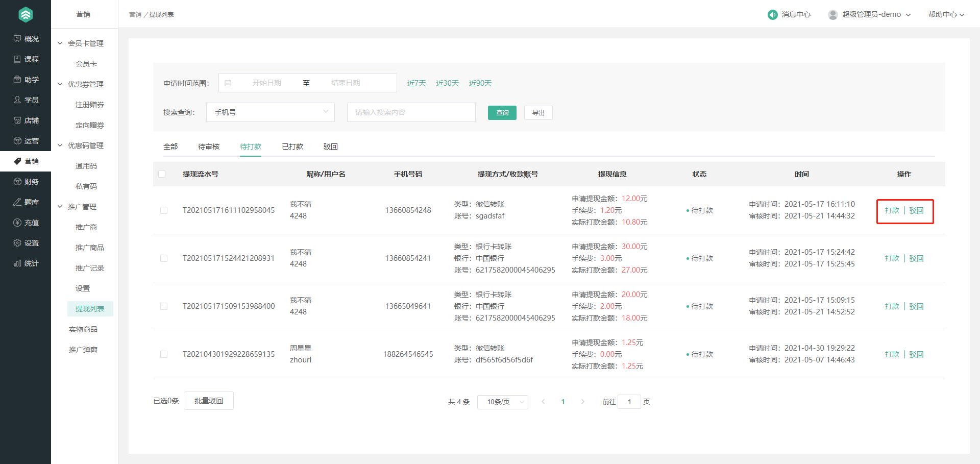The image size is (980, 464).
Task: Click 打款 for phone 13660854248
Action: pos(892,210)
